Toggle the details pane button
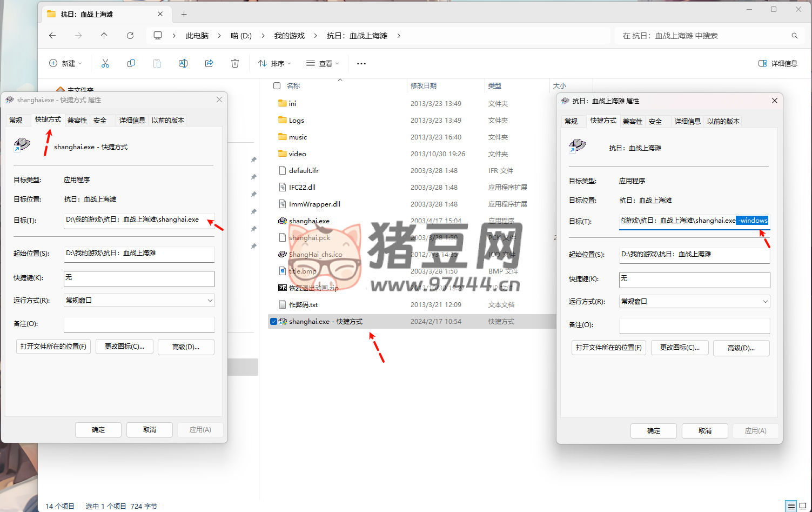 coord(778,64)
